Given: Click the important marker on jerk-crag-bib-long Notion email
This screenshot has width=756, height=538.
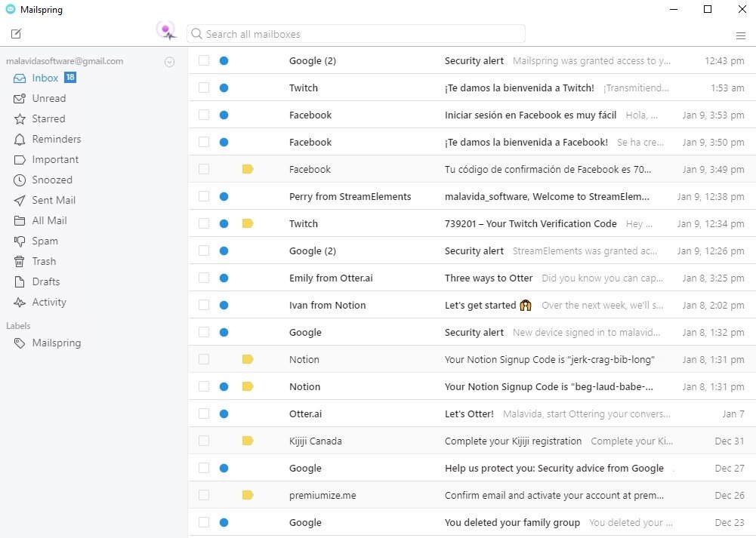Looking at the screenshot, I should 248,359.
